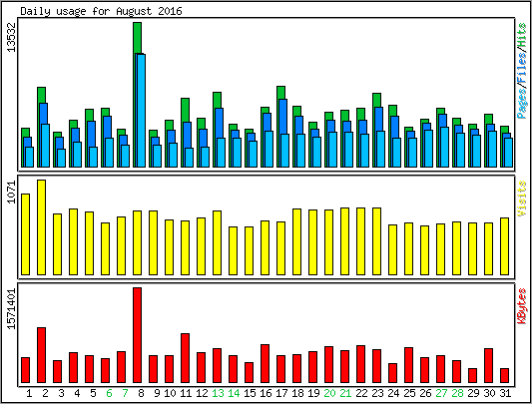
Task: Select day label 18 on the x-axis
Action: click(297, 393)
